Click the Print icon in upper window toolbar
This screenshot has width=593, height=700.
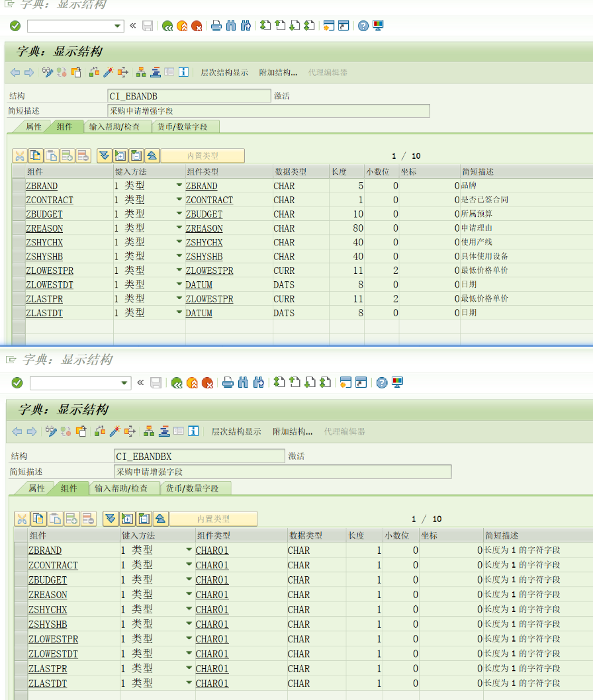coord(216,26)
